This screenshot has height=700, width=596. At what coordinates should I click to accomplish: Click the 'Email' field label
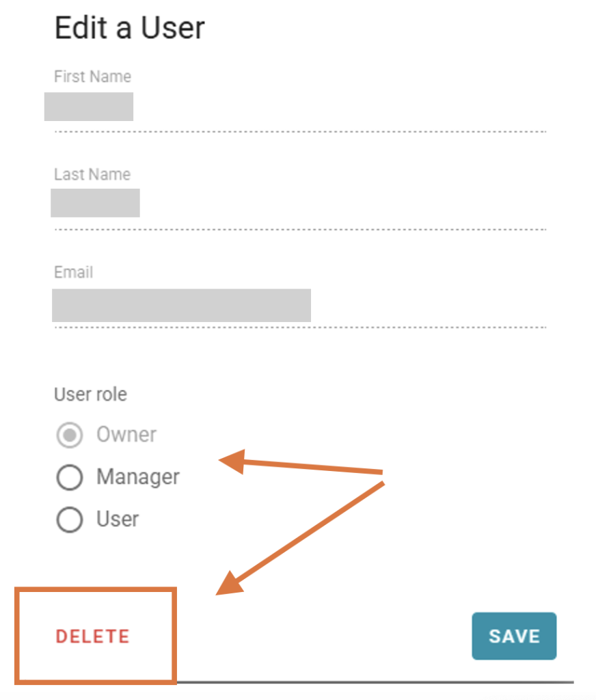[x=73, y=272]
